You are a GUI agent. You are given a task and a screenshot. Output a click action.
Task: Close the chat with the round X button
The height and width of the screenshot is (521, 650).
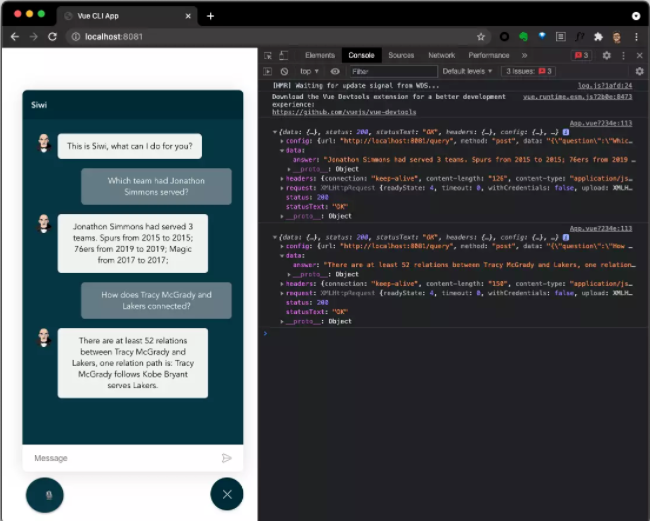(227, 494)
